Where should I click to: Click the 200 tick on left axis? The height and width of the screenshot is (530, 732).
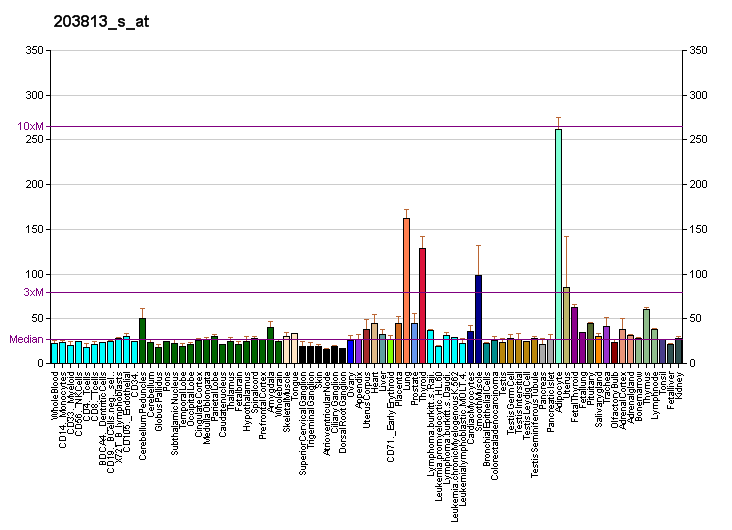pos(33,184)
